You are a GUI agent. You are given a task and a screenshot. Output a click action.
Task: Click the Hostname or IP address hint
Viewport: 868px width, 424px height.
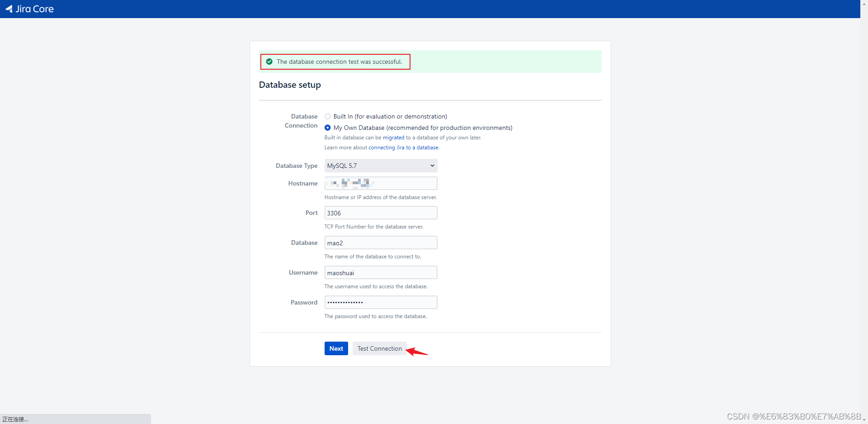click(381, 197)
